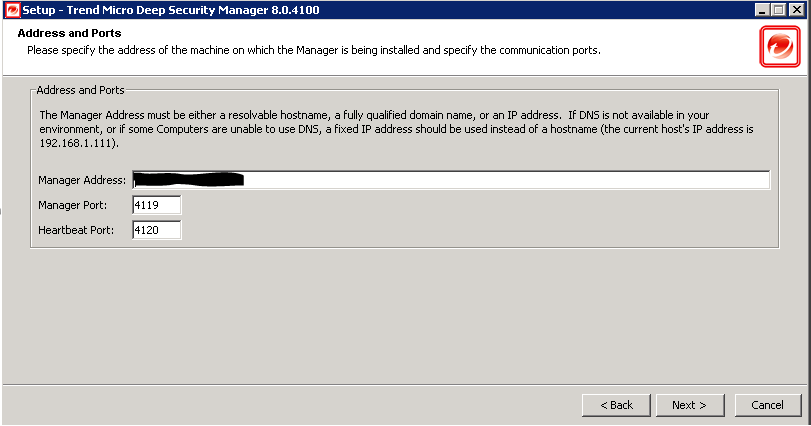Screen dimensions: 811x426
Task: Click the Address and Ports group box title
Action: [x=81, y=90]
